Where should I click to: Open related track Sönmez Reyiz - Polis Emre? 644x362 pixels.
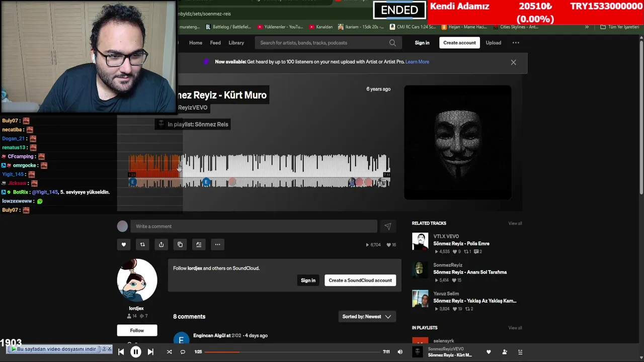click(461, 243)
